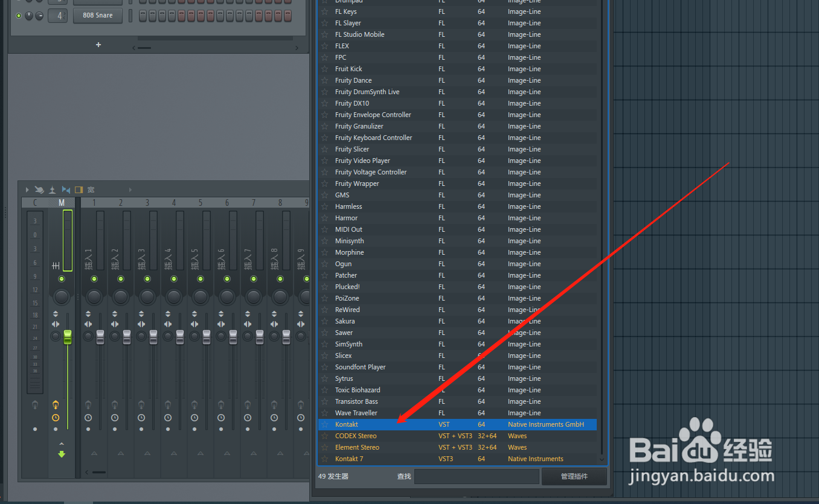Click Master equalizer lines icon
The image size is (819, 504).
click(56, 266)
